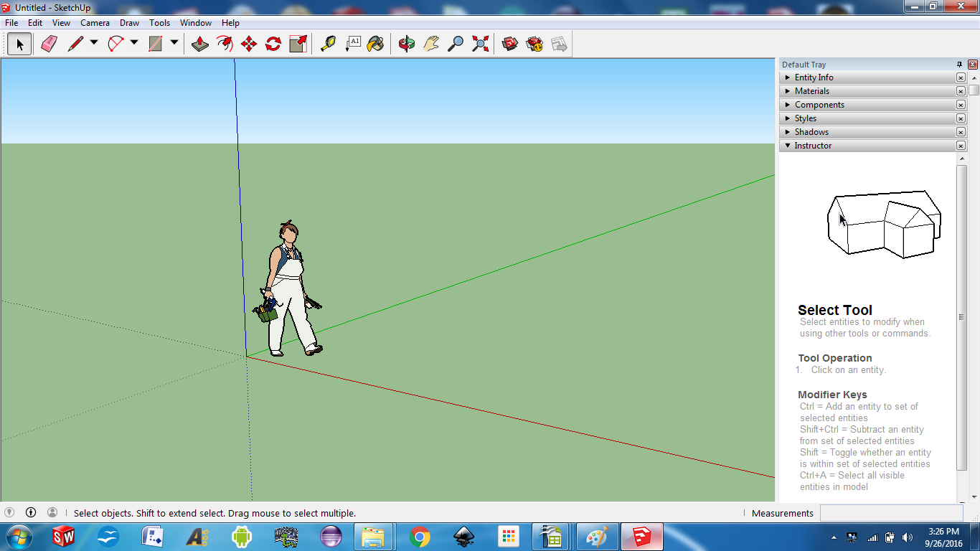Open the View menu
The width and height of the screenshot is (980, 551).
(x=61, y=23)
